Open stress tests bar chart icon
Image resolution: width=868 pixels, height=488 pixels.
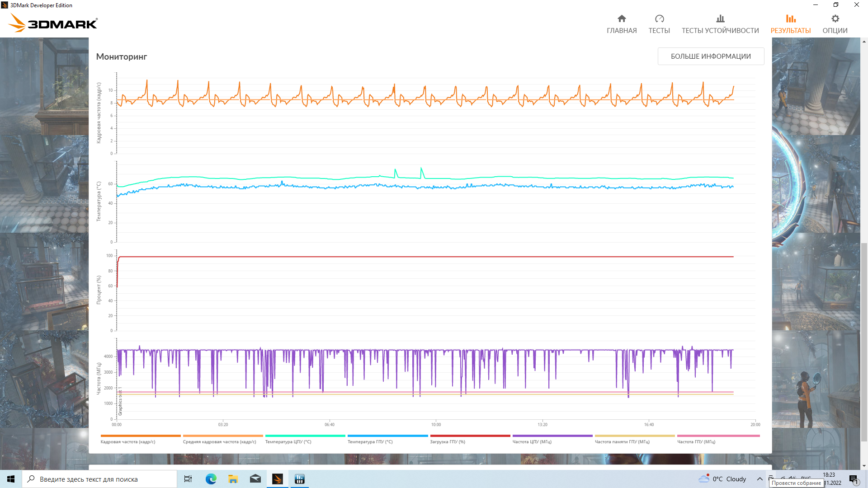(720, 19)
